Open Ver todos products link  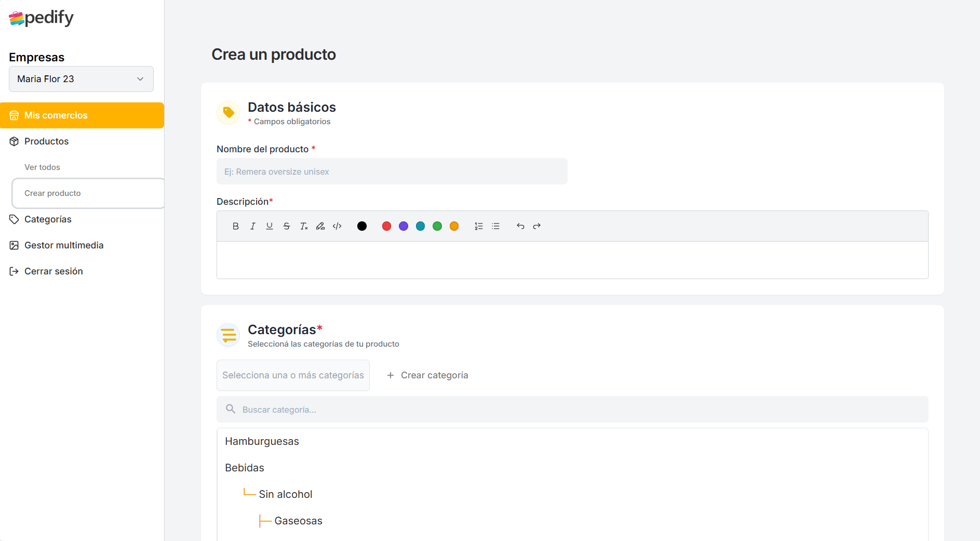tap(42, 167)
